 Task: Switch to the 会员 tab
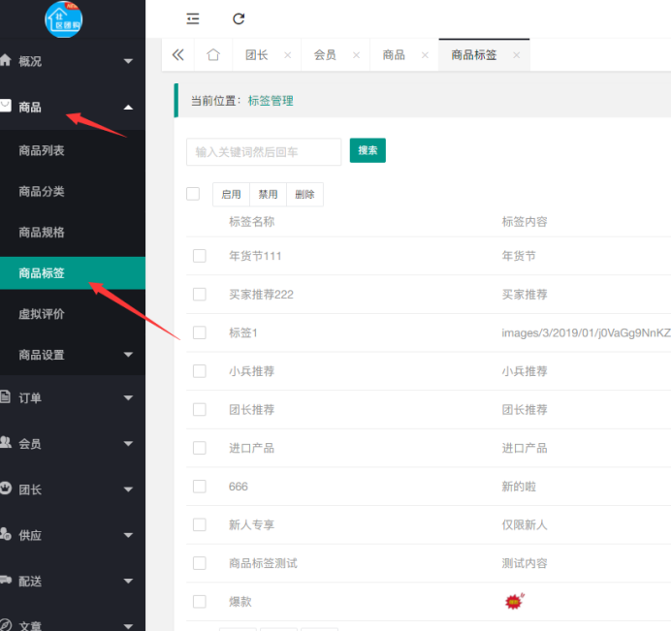point(325,55)
